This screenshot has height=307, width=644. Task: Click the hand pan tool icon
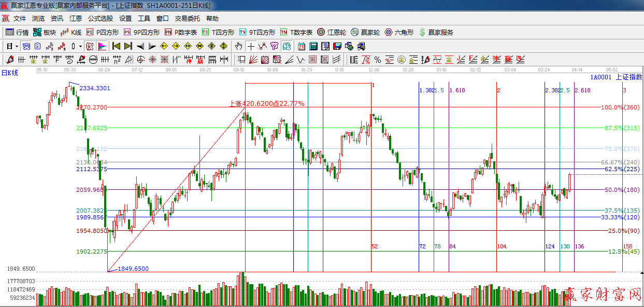[238, 46]
